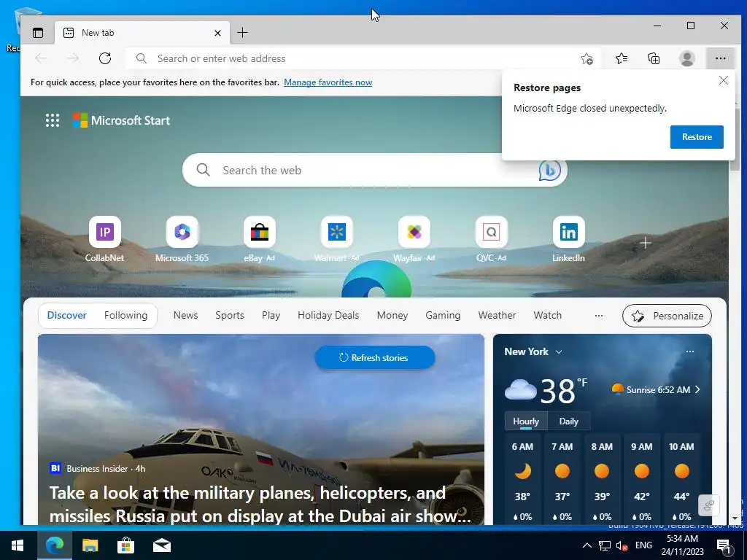Screen dimensions: 747x560
Task: Open the Russia military planes news story
Action: (x=260, y=505)
